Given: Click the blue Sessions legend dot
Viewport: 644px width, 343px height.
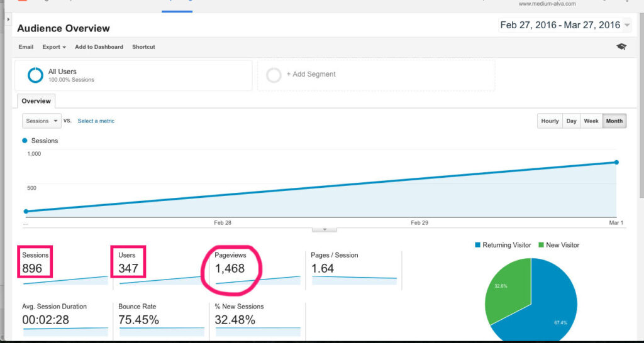Looking at the screenshot, I should (x=25, y=141).
